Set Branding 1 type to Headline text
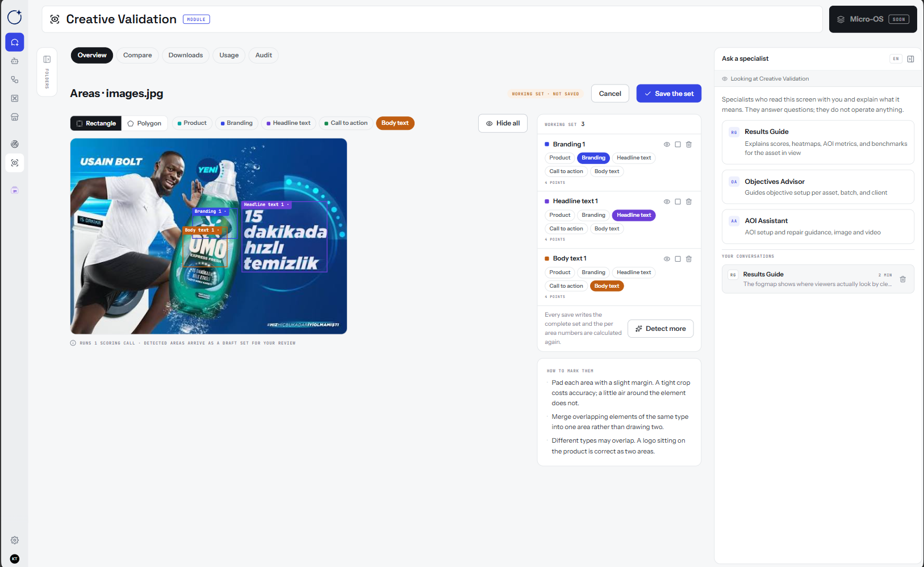The image size is (924, 567). click(x=634, y=158)
